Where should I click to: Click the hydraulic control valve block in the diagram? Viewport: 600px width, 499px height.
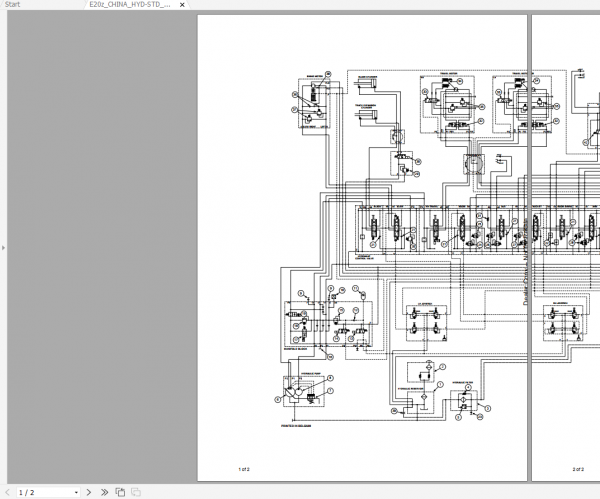(x=478, y=229)
